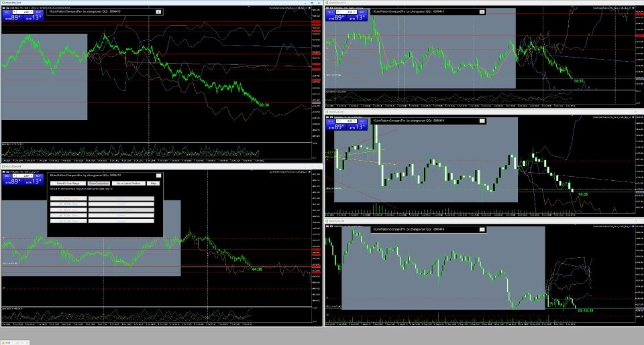Decrease lot volume arrow in middle-right chart
This screenshot has height=345, width=644.
[338, 121]
